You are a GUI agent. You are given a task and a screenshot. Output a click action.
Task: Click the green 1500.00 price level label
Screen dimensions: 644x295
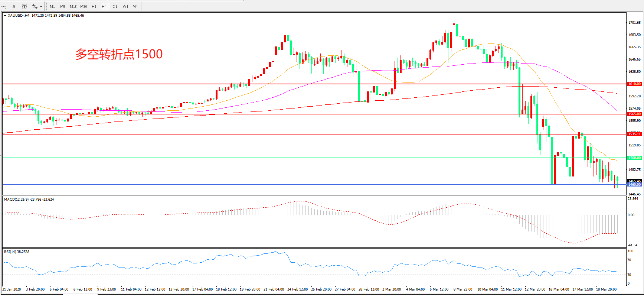click(634, 158)
